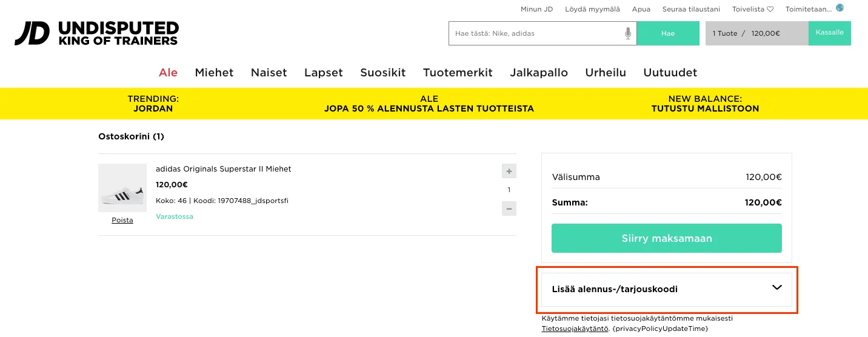Open the Tietosuojakäytäntö privacy link
Viewport: 868px width, 337px height.
575,329
